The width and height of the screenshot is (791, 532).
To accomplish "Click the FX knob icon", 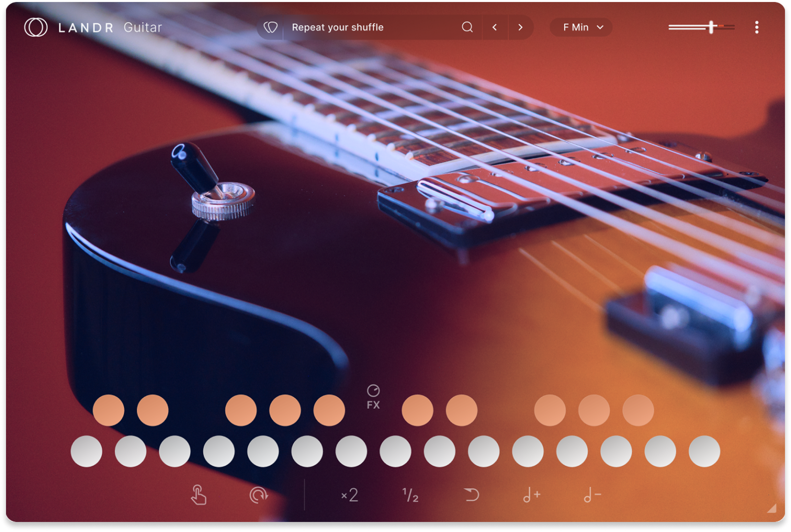I will tap(373, 391).
